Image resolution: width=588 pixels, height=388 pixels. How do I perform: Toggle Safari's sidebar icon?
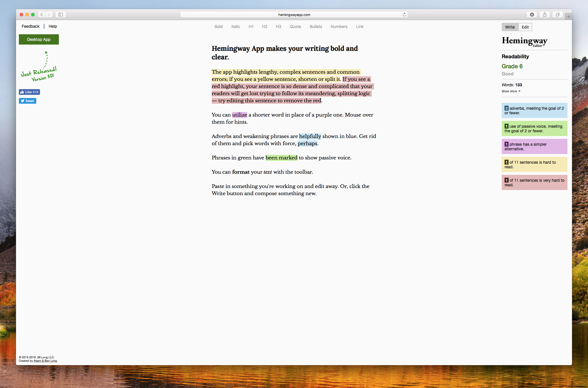point(61,15)
